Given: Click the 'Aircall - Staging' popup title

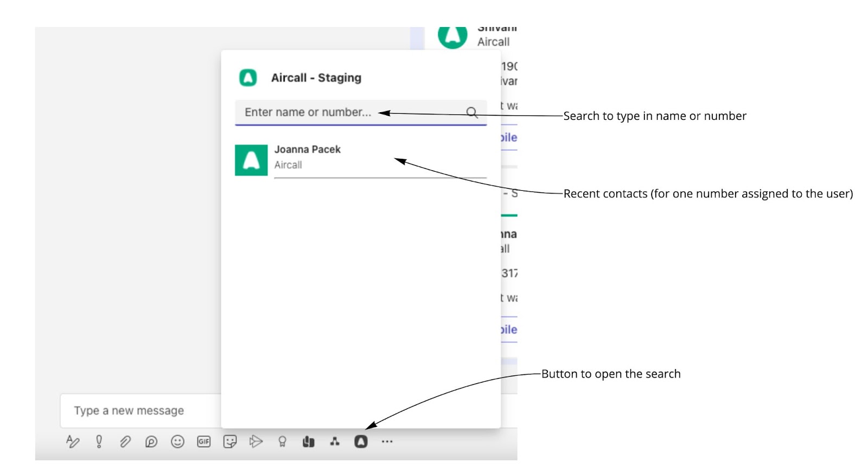Looking at the screenshot, I should pos(316,78).
